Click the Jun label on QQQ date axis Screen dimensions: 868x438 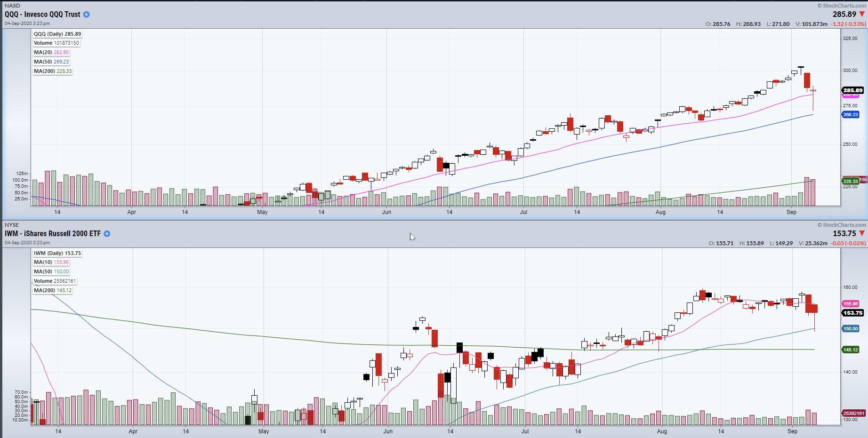[x=386, y=212]
